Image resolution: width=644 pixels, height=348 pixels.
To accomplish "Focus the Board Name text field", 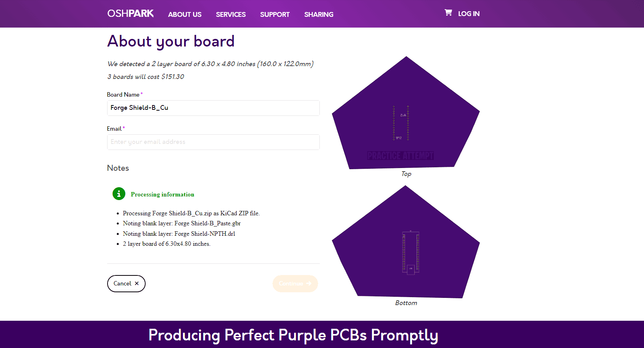I will pos(213,108).
